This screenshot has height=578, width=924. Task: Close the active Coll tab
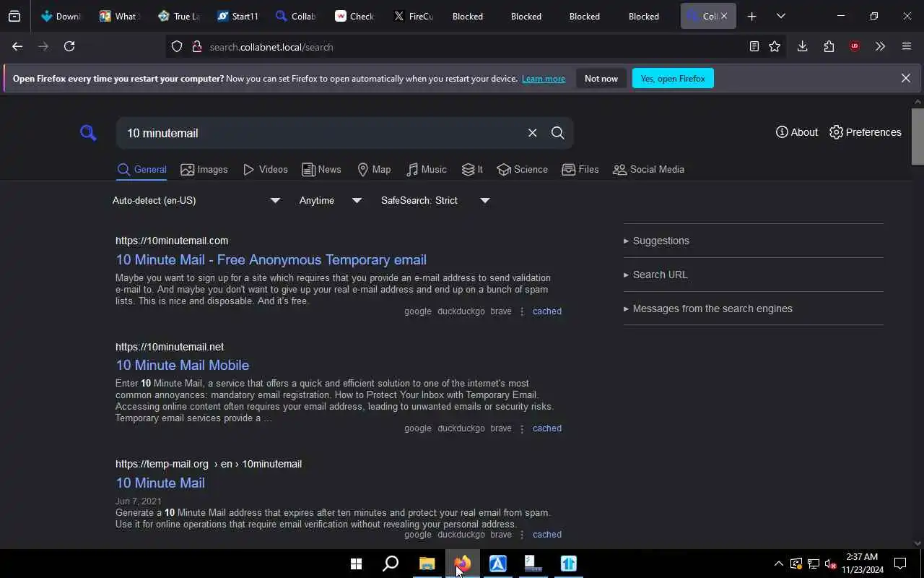click(x=724, y=16)
